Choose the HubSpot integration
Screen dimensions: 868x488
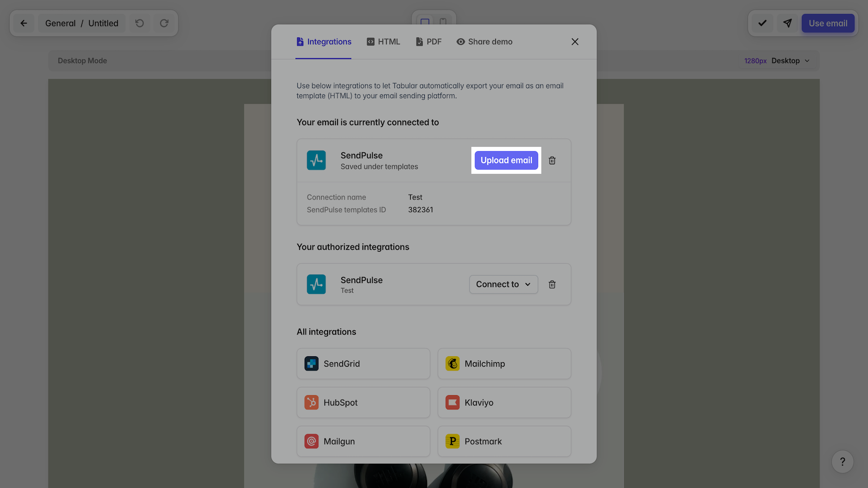(363, 403)
